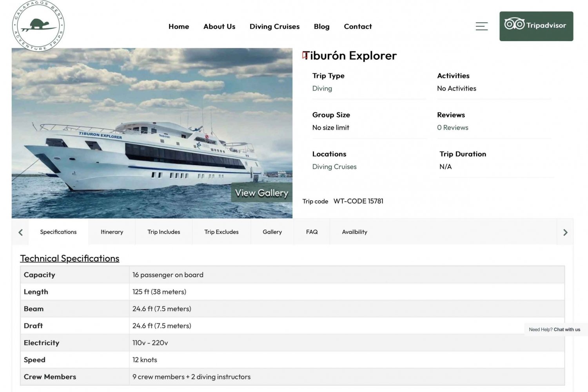Click the Diving trip type link
The image size is (588, 392).
tap(322, 89)
